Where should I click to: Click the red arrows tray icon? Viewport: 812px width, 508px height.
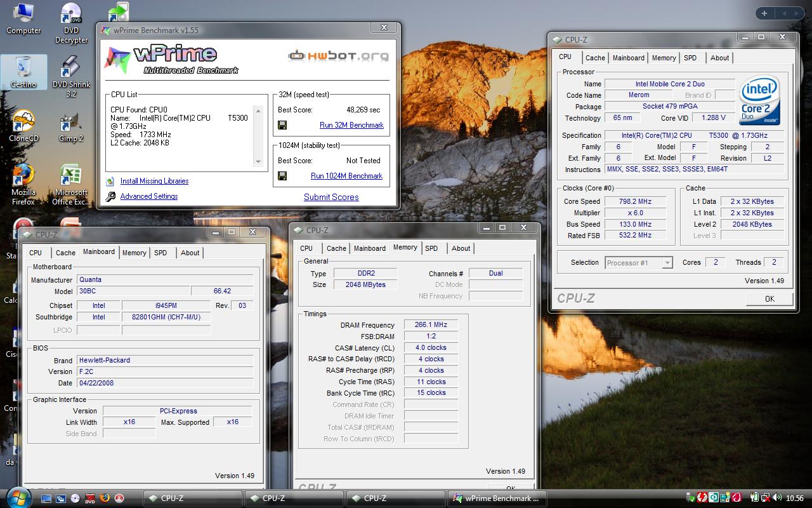(702, 498)
